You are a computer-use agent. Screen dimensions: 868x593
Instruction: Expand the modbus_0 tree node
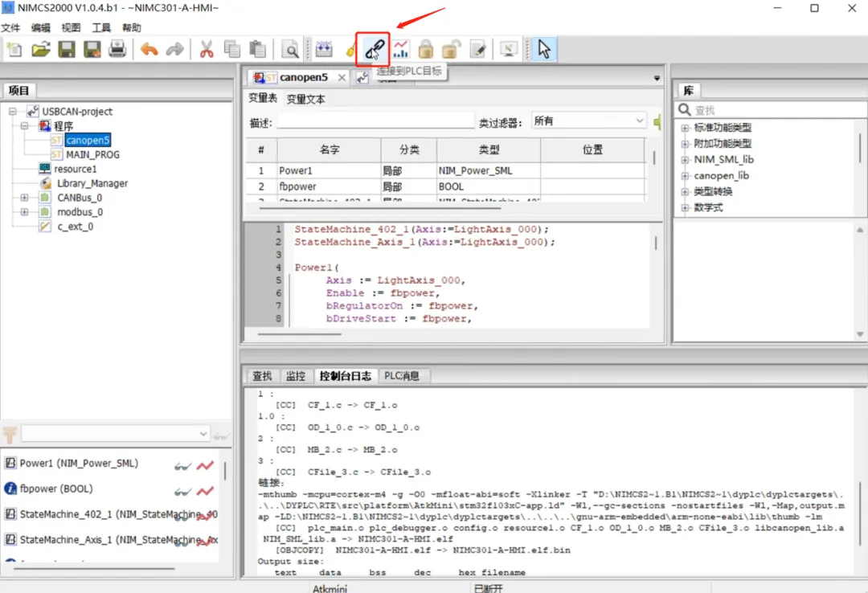click(24, 211)
